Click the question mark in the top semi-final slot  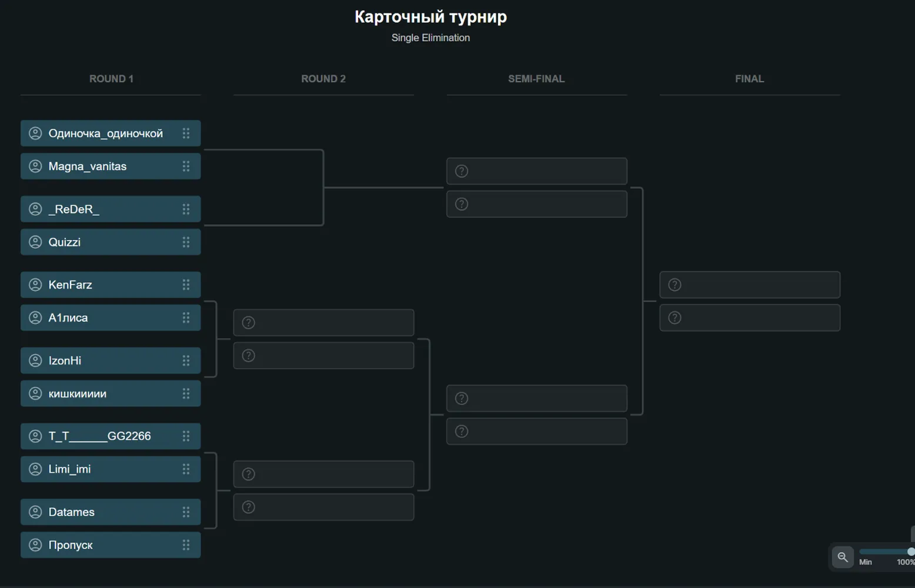tap(462, 171)
